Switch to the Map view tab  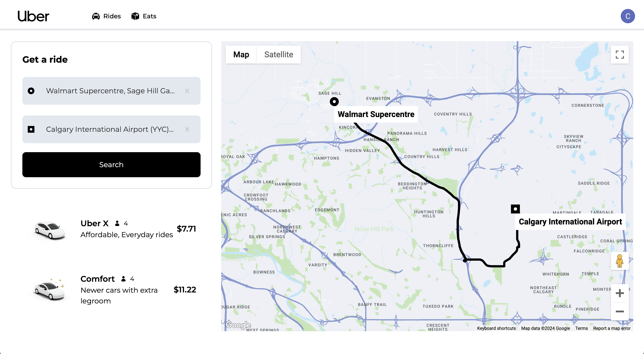point(241,55)
